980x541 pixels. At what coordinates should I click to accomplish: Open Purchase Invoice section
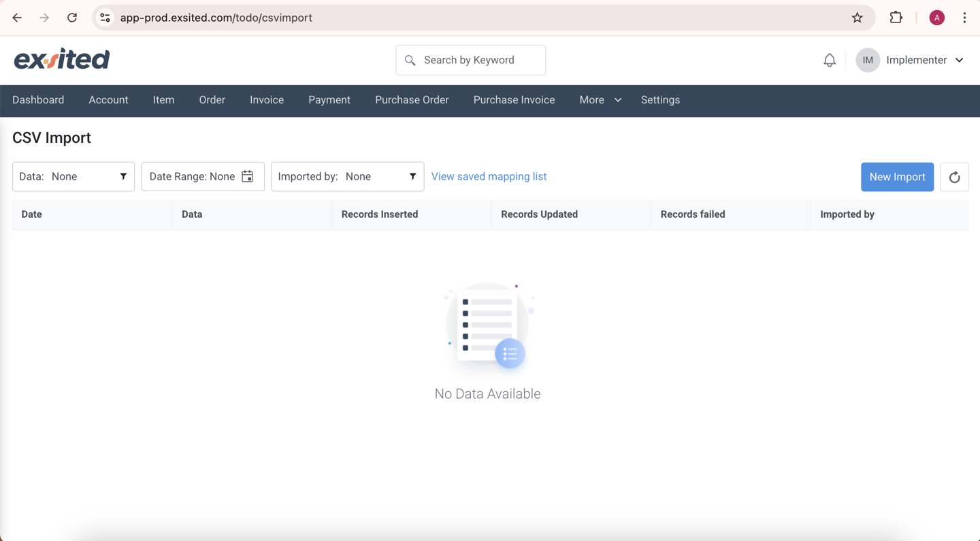pyautogui.click(x=514, y=100)
